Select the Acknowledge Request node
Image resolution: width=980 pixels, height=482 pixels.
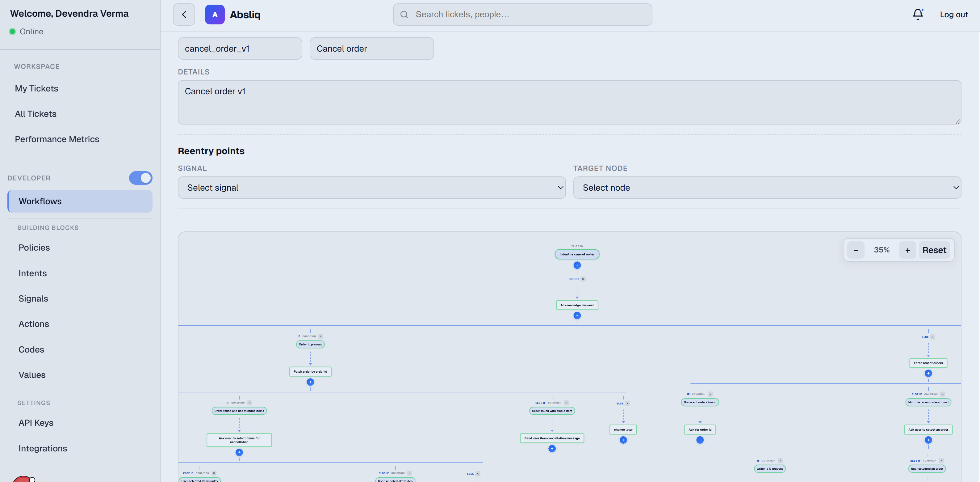click(x=577, y=305)
